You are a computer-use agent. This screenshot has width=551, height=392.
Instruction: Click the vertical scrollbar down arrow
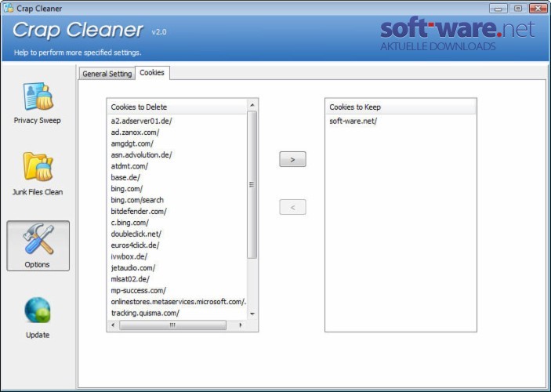252,314
